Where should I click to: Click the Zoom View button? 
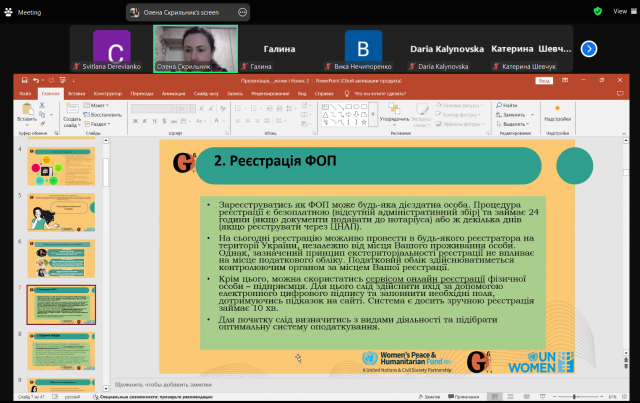(x=619, y=12)
